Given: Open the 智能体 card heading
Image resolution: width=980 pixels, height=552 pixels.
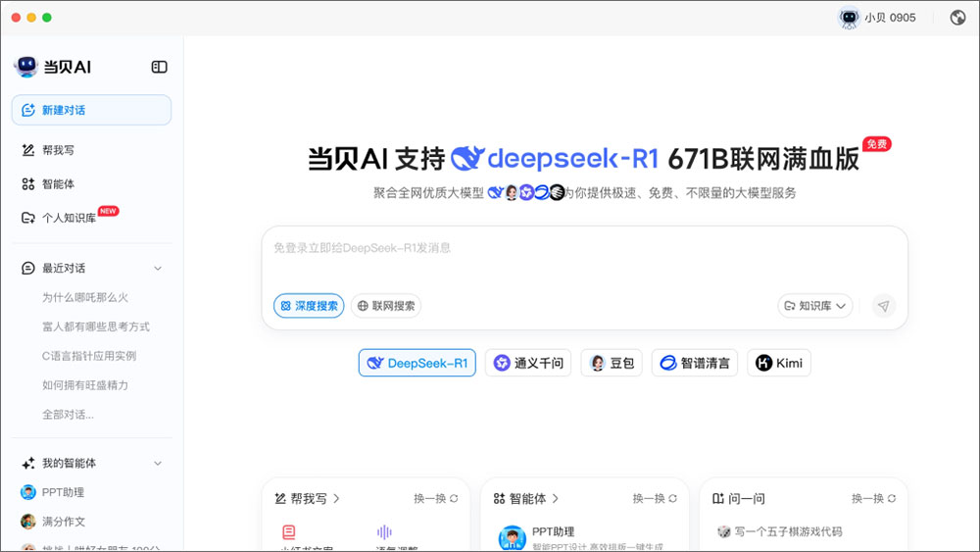Looking at the screenshot, I should pos(525,498).
